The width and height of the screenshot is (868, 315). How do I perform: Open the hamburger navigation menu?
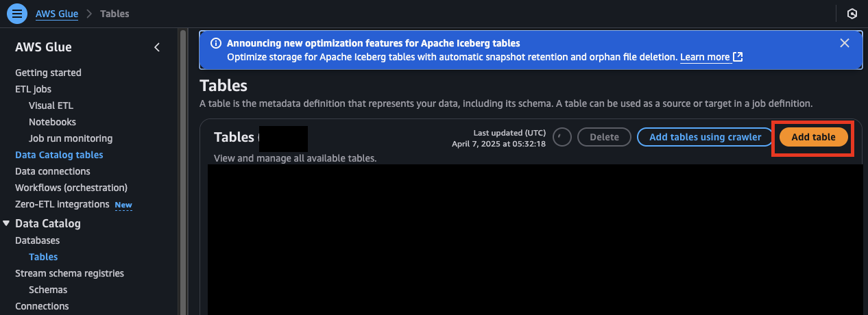tap(17, 14)
